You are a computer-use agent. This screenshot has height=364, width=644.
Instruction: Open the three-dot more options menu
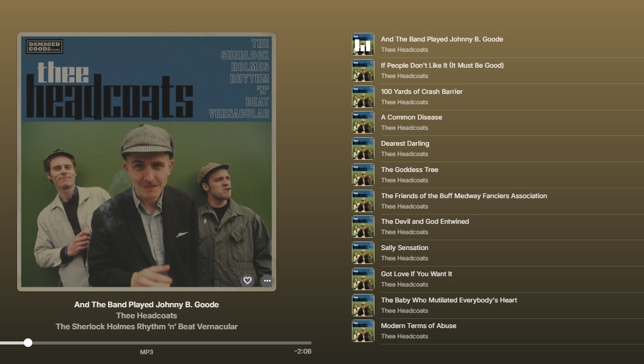point(267,280)
